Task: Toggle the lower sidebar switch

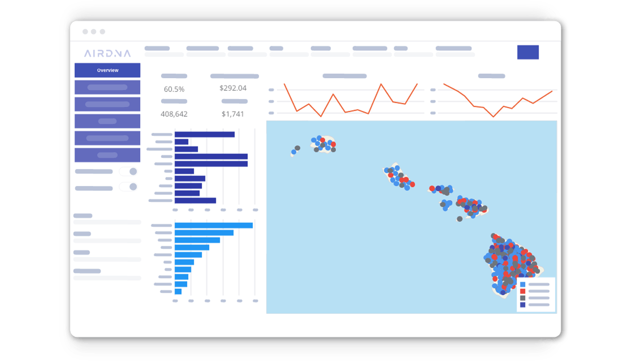Action: click(x=128, y=187)
